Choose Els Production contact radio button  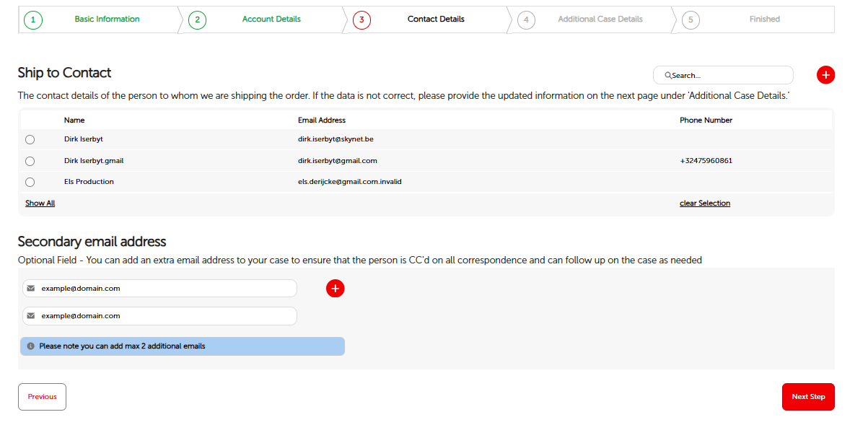coord(30,182)
